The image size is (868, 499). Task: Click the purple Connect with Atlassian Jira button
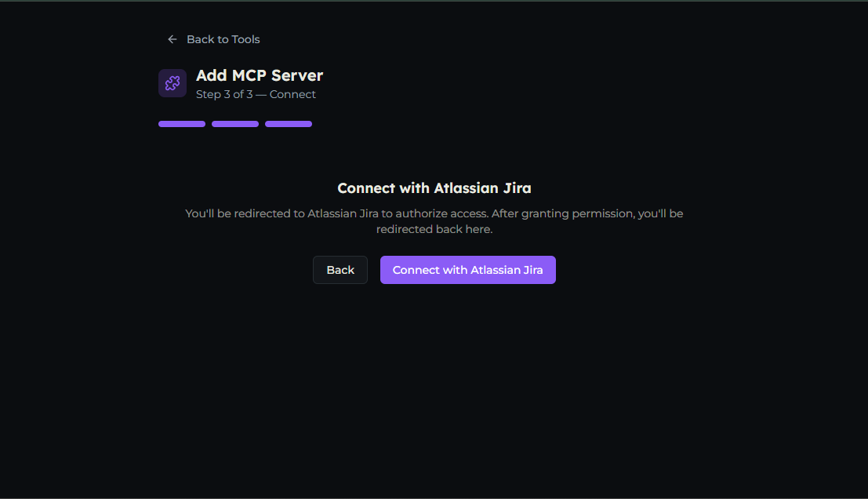[x=468, y=270]
